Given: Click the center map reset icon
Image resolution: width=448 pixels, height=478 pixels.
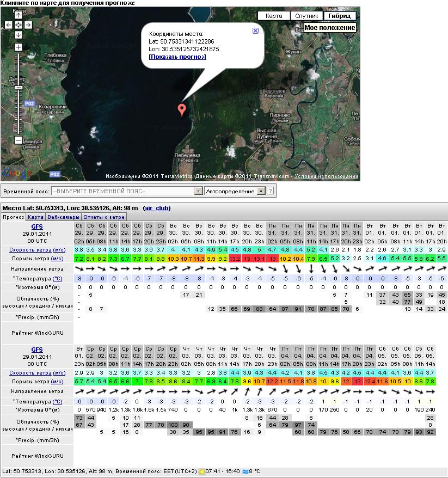Looking at the screenshot, I should [18, 24].
